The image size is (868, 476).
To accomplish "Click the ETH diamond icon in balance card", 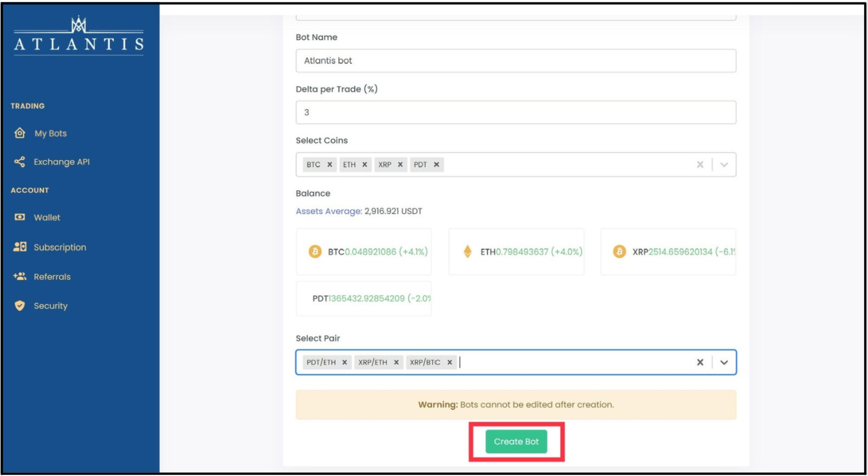I will (x=467, y=252).
